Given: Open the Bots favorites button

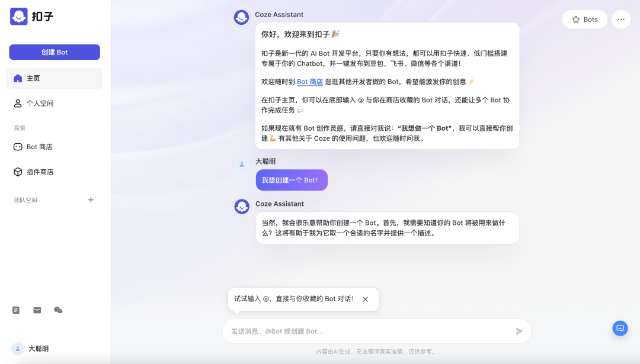Looking at the screenshot, I should [x=585, y=19].
